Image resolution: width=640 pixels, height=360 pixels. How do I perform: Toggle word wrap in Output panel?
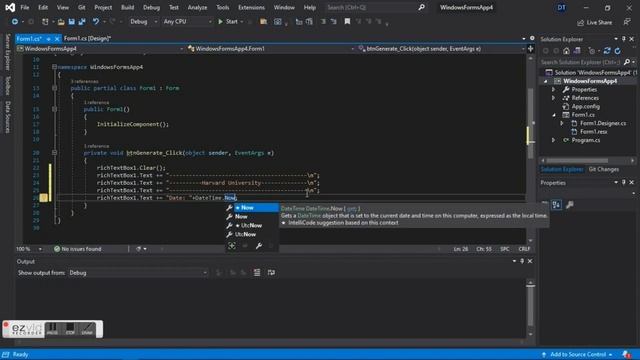[271, 272]
